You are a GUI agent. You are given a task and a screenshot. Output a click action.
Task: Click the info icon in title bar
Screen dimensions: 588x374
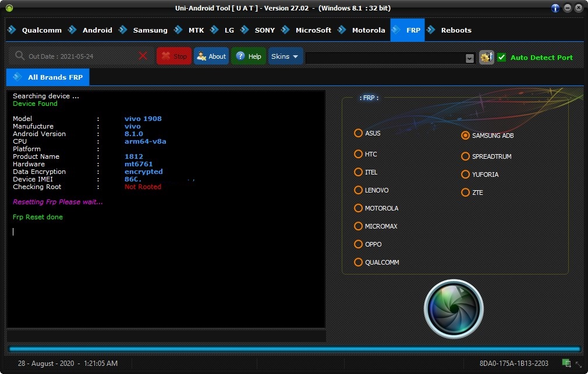click(x=555, y=8)
